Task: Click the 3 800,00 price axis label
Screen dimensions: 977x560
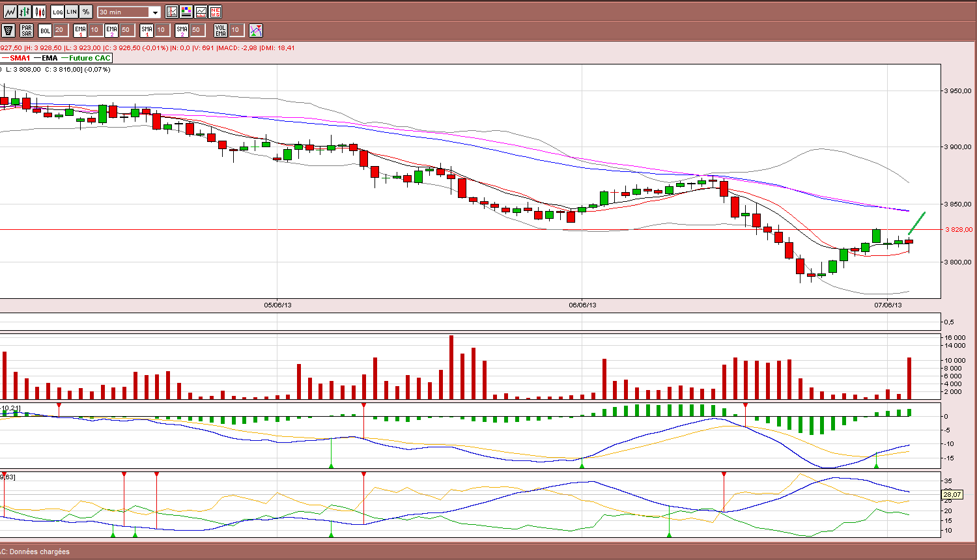Action: point(957,262)
